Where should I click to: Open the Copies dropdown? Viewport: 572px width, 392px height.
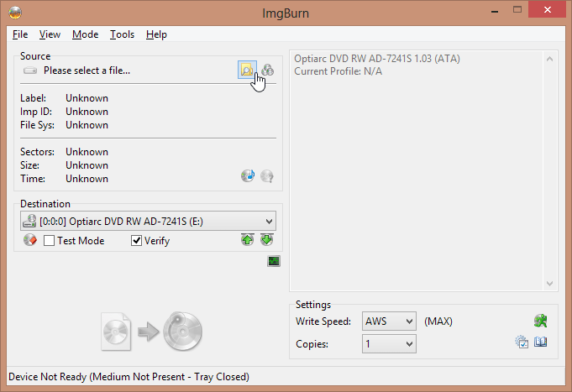389,344
